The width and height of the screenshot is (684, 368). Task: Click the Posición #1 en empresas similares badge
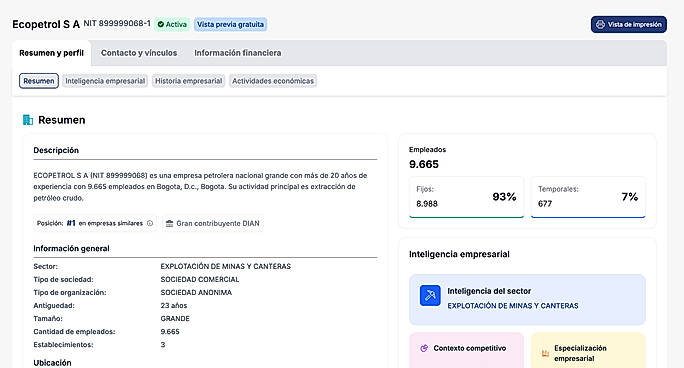pos(95,223)
